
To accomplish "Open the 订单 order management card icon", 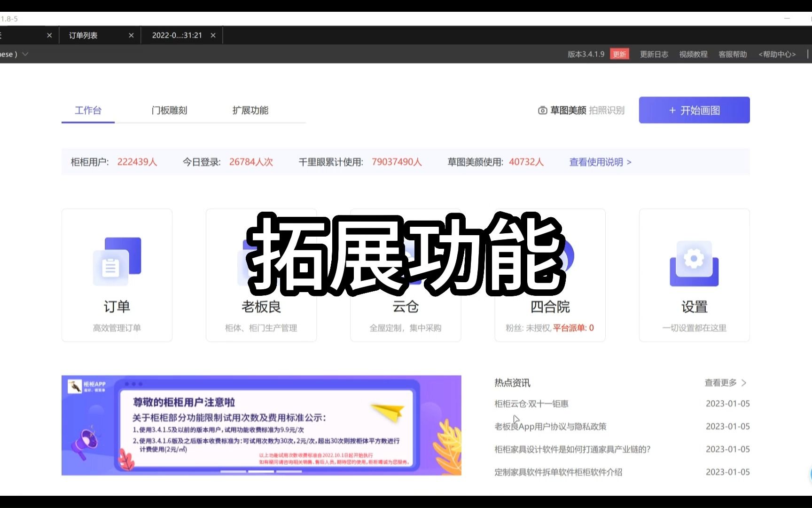I will pos(117,262).
